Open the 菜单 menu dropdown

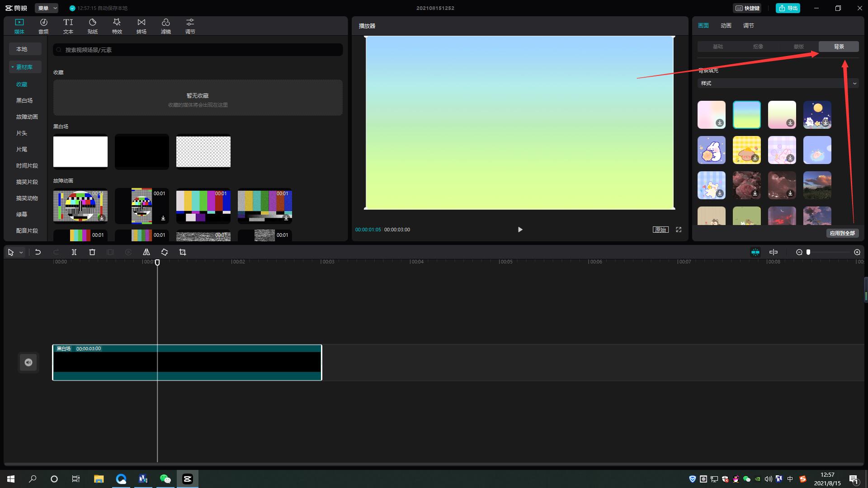(x=47, y=8)
